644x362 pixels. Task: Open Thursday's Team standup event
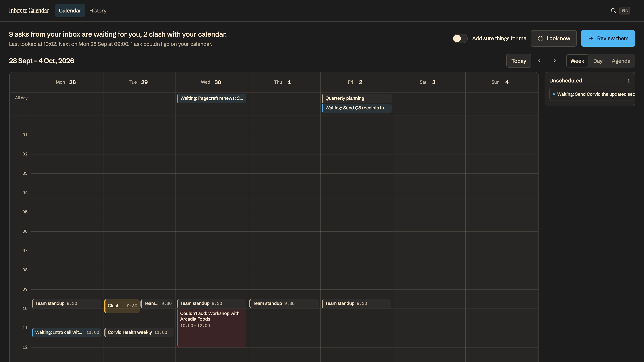(284, 303)
